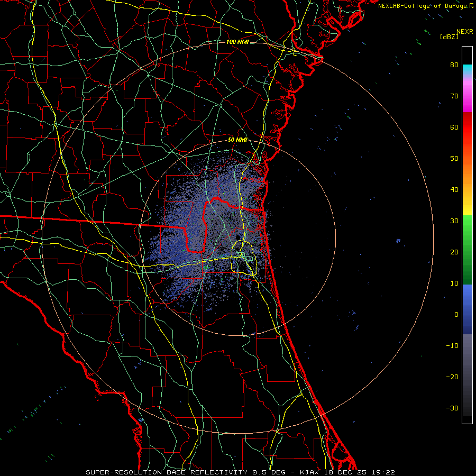This screenshot has height=476, width=476.
Task: Click the 40 value on the dBZ scale
Action: (454, 190)
